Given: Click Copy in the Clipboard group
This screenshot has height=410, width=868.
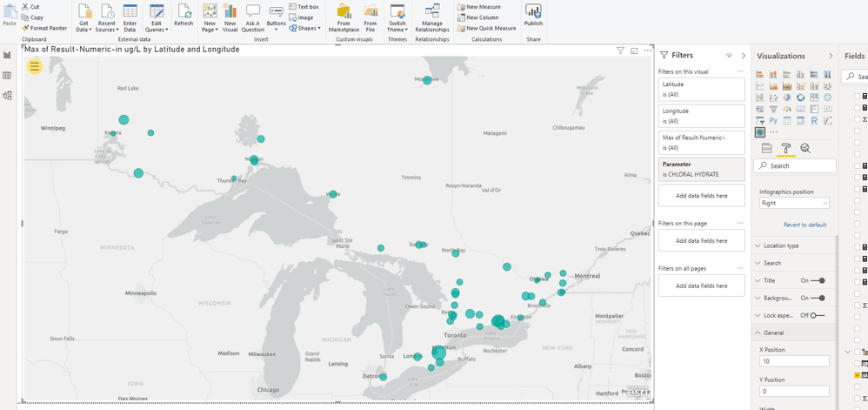Looking at the screenshot, I should [x=33, y=17].
